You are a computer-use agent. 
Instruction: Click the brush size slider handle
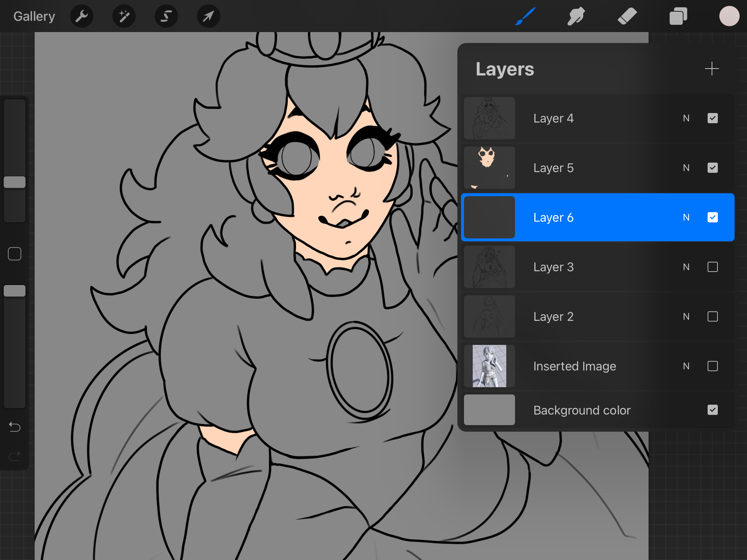15,182
